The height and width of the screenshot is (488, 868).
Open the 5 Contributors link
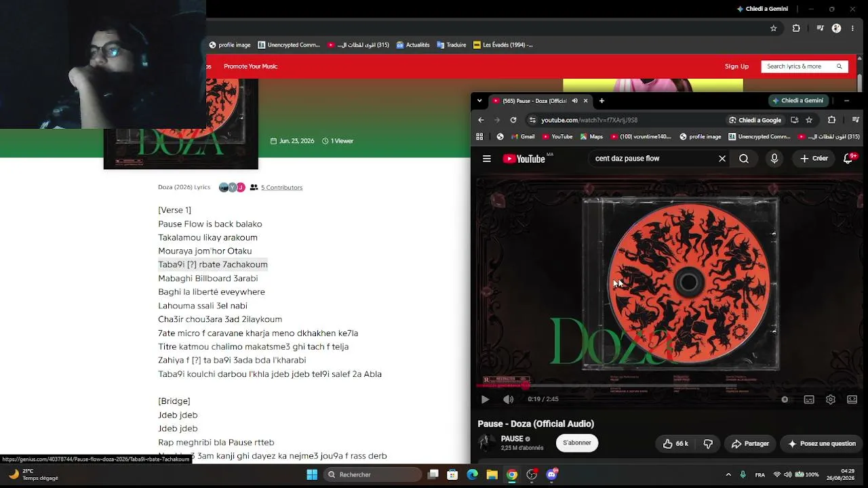coord(281,188)
